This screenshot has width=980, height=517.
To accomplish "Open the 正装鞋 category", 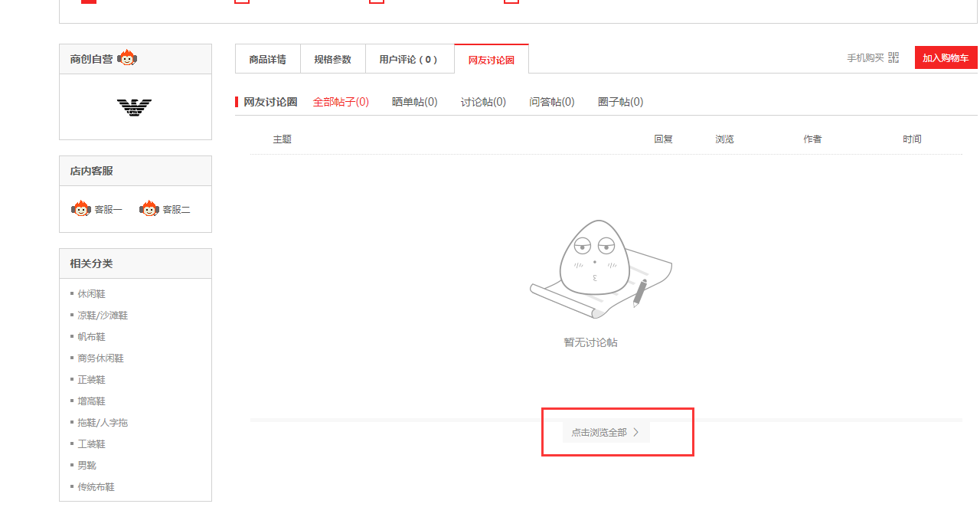I will click(x=91, y=380).
